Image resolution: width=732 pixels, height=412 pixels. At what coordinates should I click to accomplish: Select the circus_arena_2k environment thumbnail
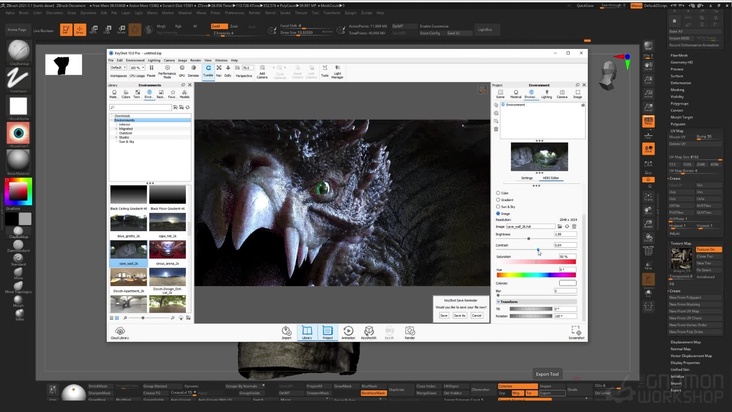click(168, 250)
